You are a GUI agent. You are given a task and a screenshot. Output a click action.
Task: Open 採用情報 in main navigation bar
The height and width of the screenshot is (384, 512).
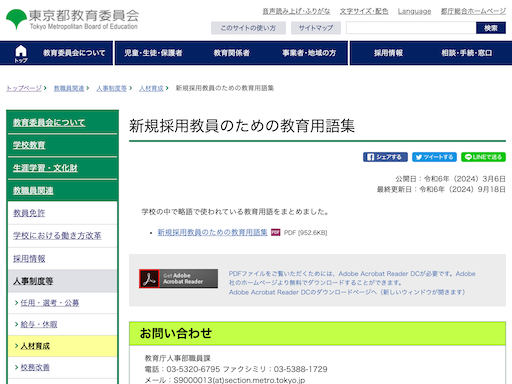388,53
